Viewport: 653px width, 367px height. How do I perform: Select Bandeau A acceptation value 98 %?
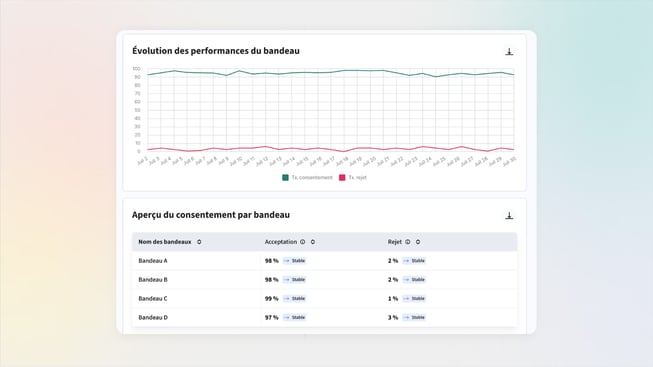click(x=272, y=261)
